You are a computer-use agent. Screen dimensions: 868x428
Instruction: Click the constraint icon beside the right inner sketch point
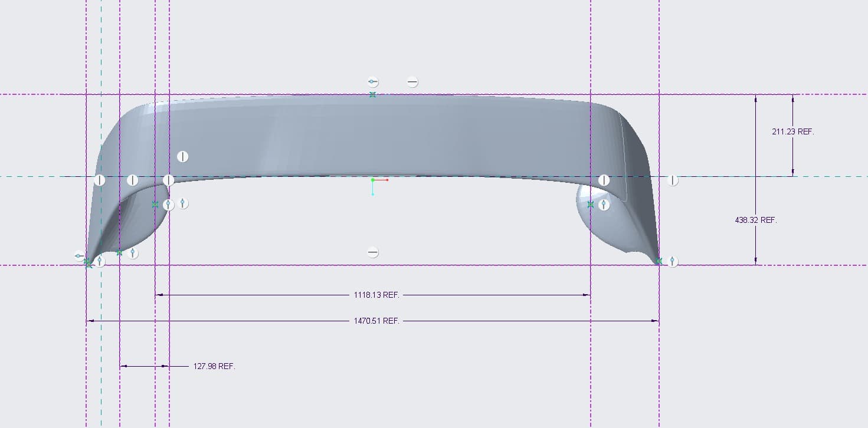click(604, 205)
